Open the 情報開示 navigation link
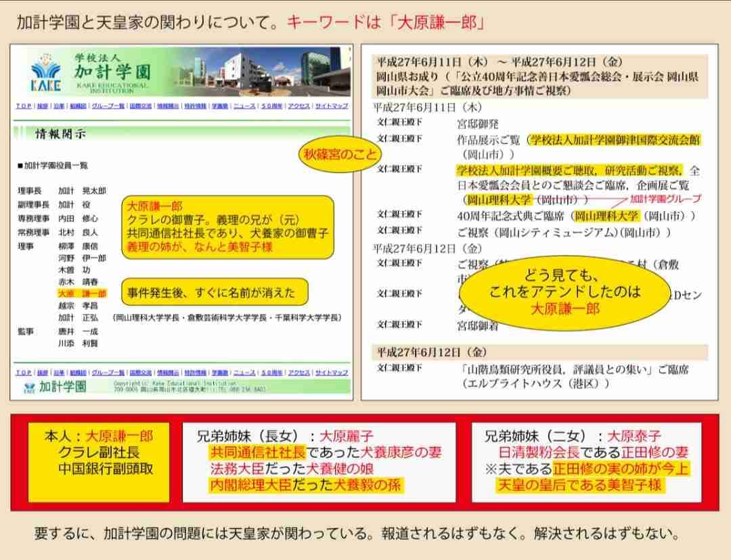The image size is (731, 560). [x=169, y=106]
